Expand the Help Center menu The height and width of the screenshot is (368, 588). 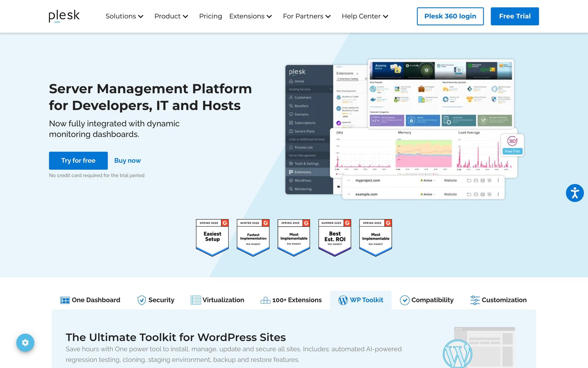pos(365,16)
